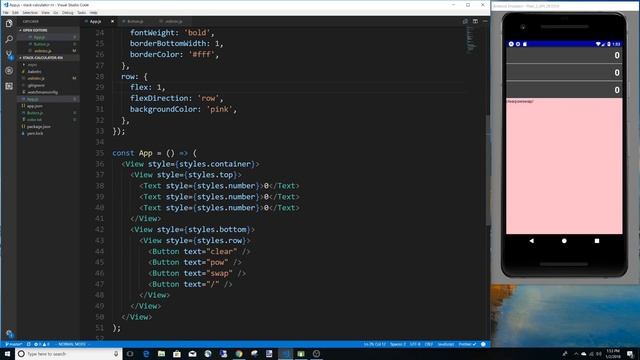Close the App.js editor tab
This screenshot has height=360, width=640.
(x=112, y=21)
